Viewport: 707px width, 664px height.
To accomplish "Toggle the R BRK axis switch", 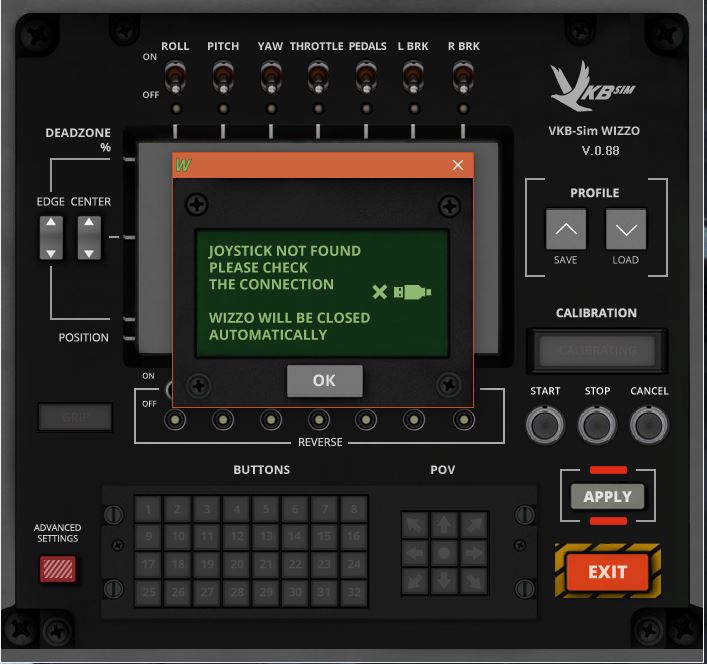I will pos(463,78).
